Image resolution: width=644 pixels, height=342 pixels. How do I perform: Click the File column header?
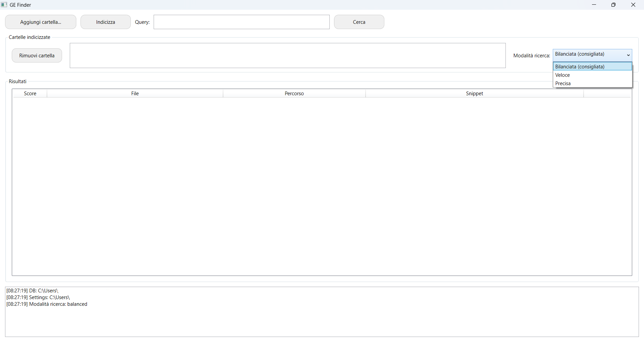(135, 94)
